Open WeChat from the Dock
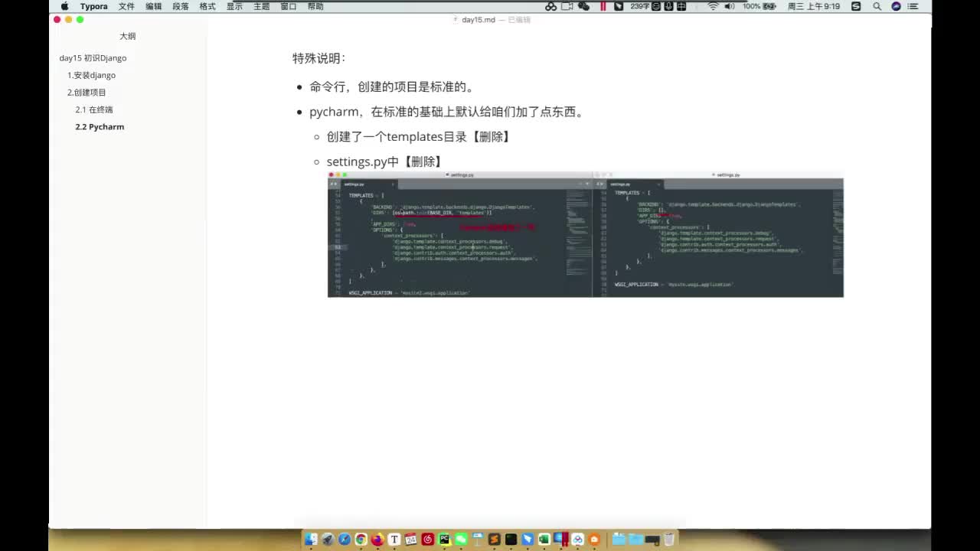The height and width of the screenshot is (551, 980). [x=461, y=540]
